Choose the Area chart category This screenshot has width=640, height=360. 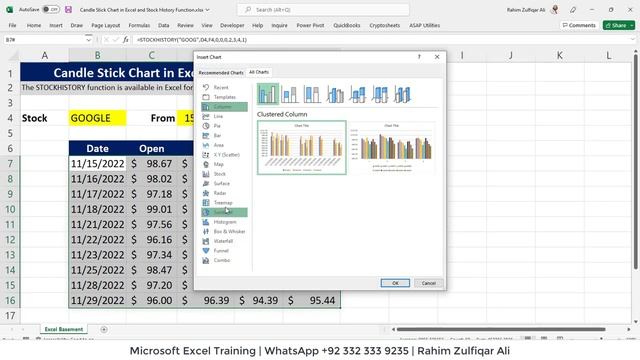(224, 145)
